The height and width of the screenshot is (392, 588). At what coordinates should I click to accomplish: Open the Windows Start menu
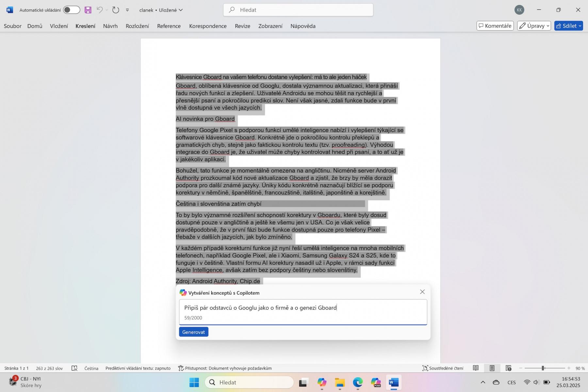(194, 382)
